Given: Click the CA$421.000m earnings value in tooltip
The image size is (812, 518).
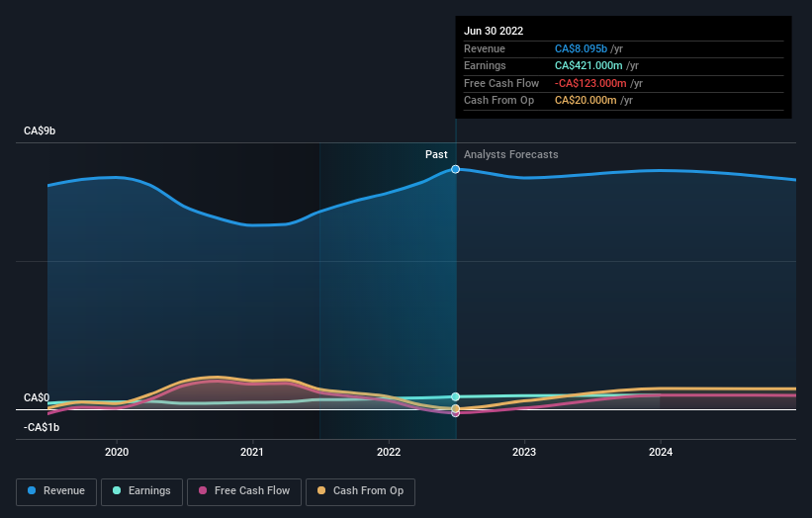Looking at the screenshot, I should click(x=588, y=65).
